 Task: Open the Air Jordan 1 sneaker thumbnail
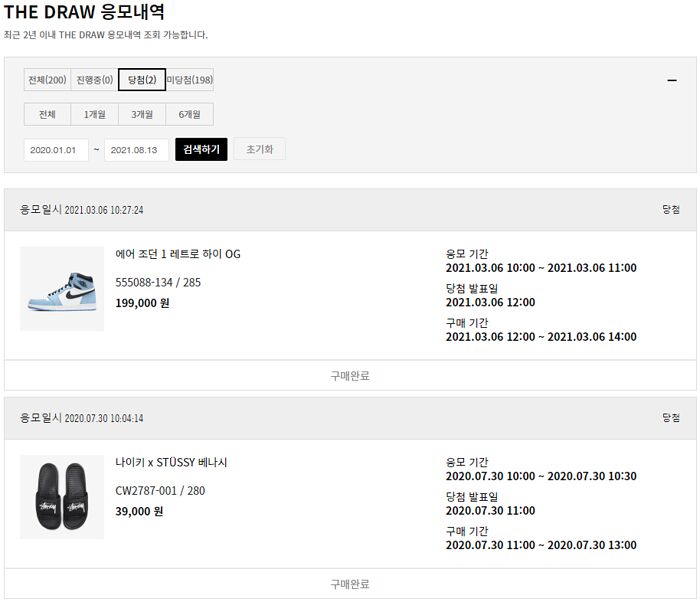[x=62, y=288]
